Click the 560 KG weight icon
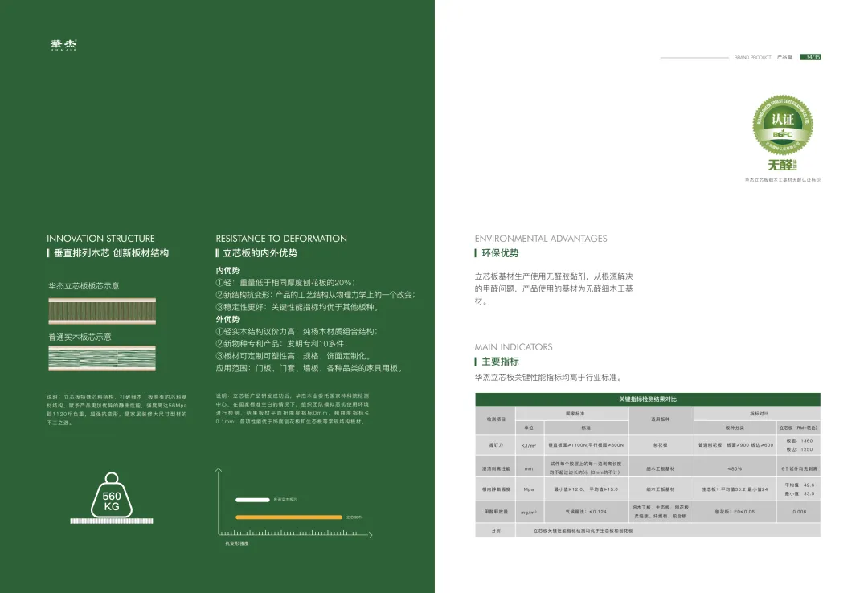868x593 pixels. (112, 496)
